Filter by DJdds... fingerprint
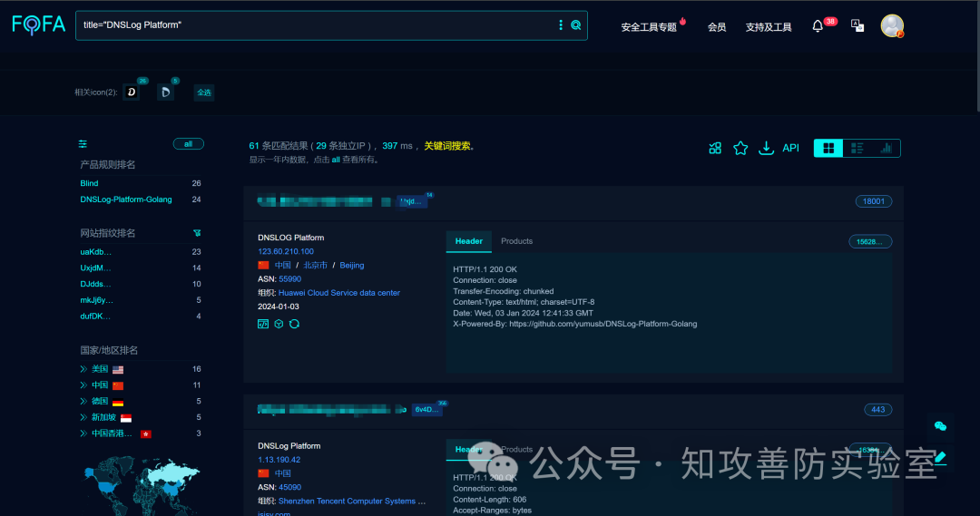The height and width of the screenshot is (516, 980). click(x=95, y=284)
